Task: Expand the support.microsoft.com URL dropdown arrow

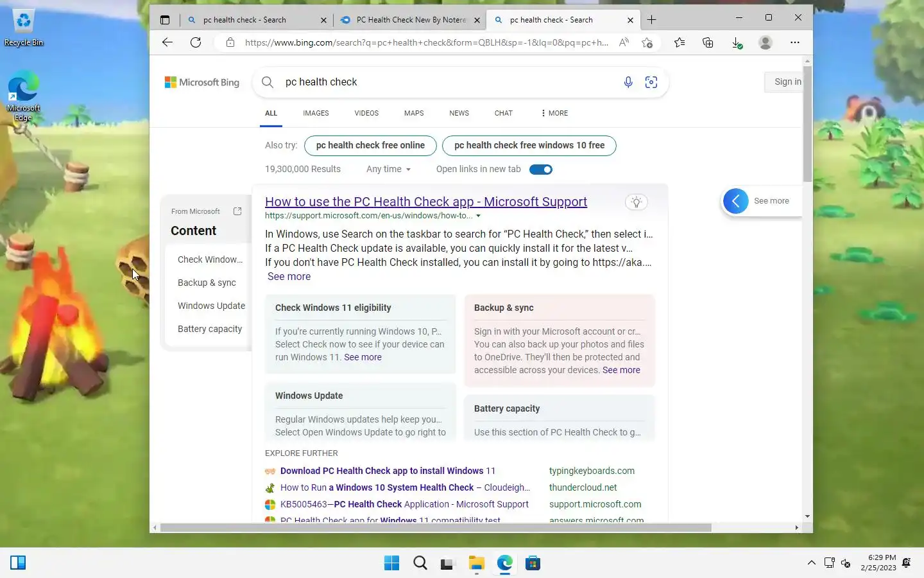Action: tap(478, 216)
